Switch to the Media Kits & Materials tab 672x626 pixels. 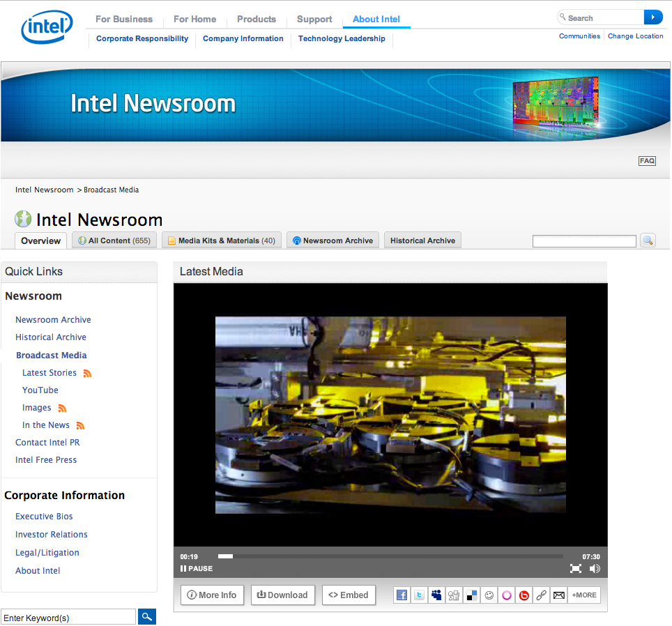coord(222,241)
